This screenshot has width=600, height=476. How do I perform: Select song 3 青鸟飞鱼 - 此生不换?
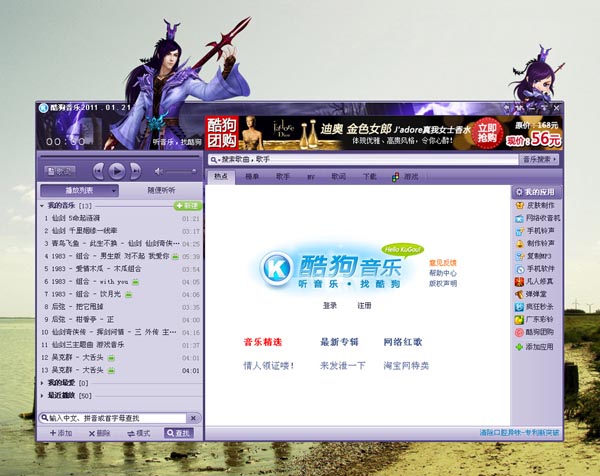coord(121,243)
